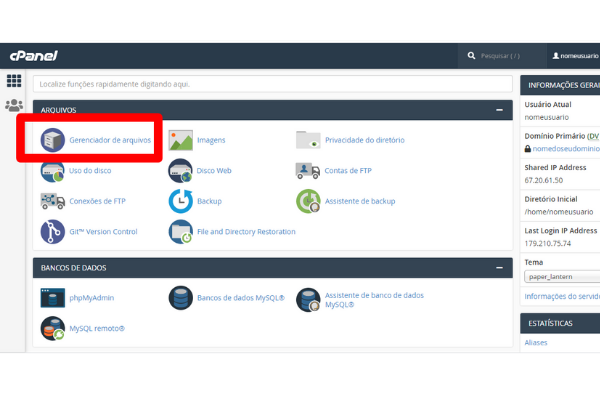Select the shared IP 67.20.61.50 text
Viewport: 600px width, 400px height.
click(x=544, y=180)
